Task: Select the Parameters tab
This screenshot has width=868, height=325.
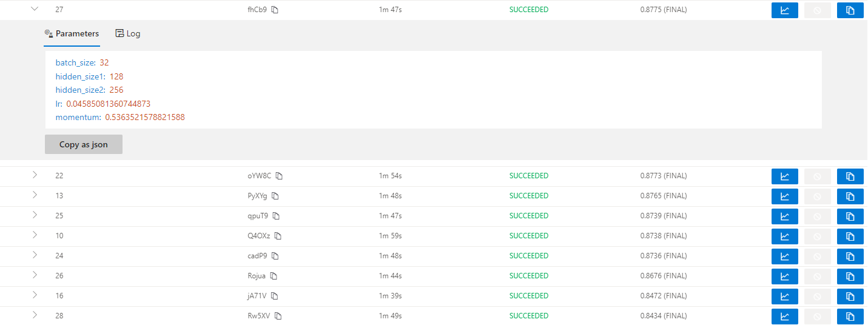Action: pyautogui.click(x=72, y=33)
